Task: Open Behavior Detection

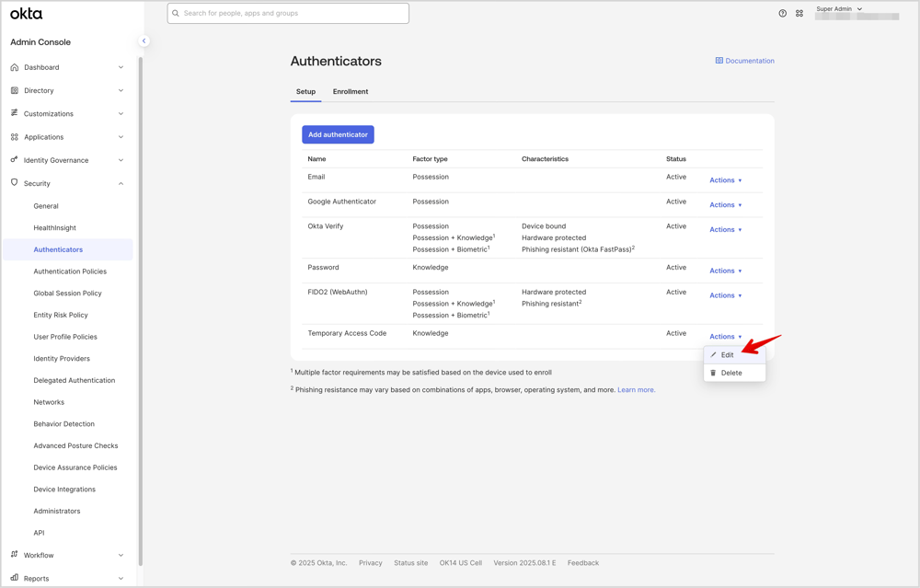Action: 64,423
